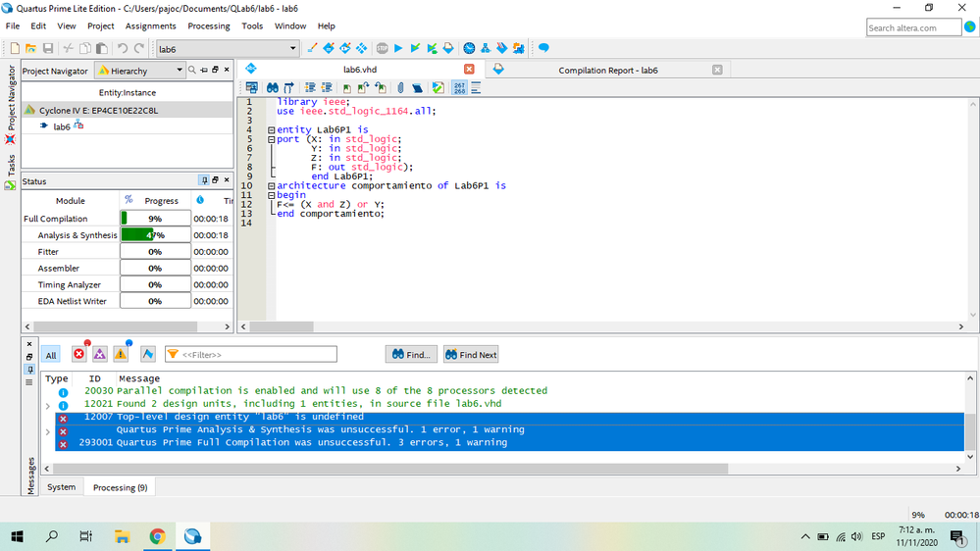Click the Stop Processing icon

(x=382, y=48)
